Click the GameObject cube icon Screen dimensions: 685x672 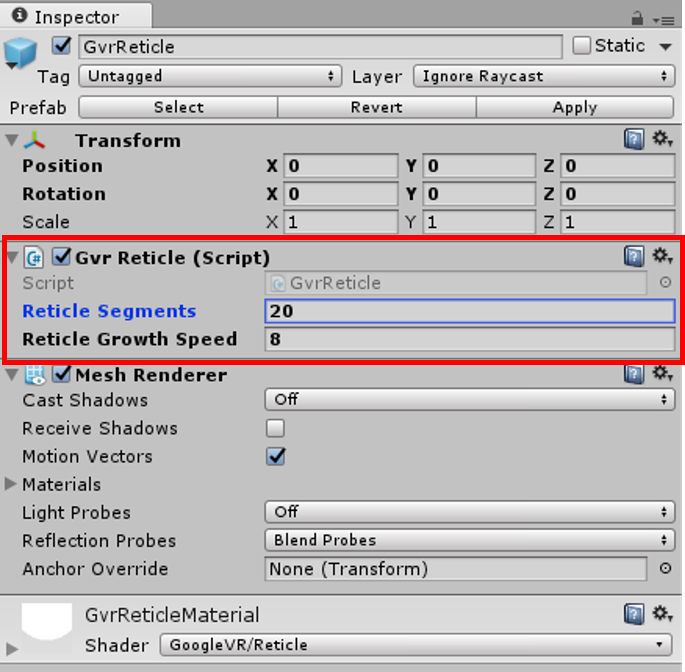point(20,53)
